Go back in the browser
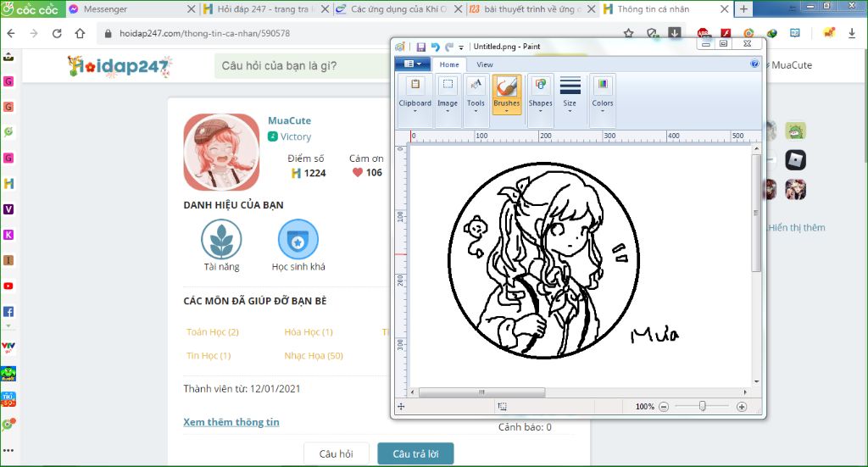This screenshot has width=868, height=467. [11, 33]
